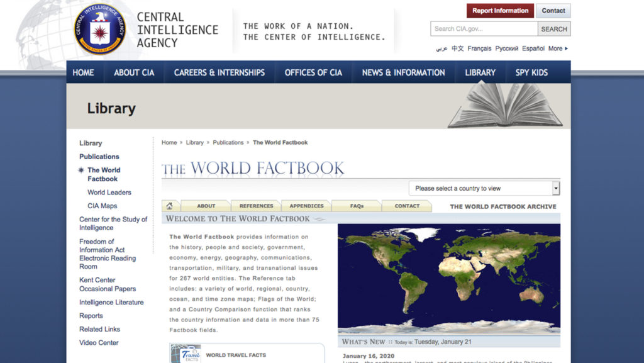
Task: Open Library link in sidebar
Action: [x=91, y=143]
